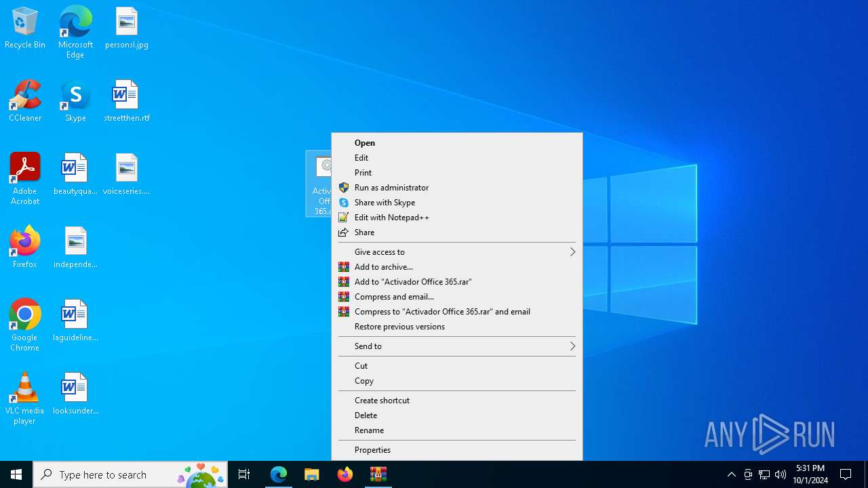Screen dimensions: 868x488
Task: Select the looksunder... Word document icon
Action: pos(75,394)
